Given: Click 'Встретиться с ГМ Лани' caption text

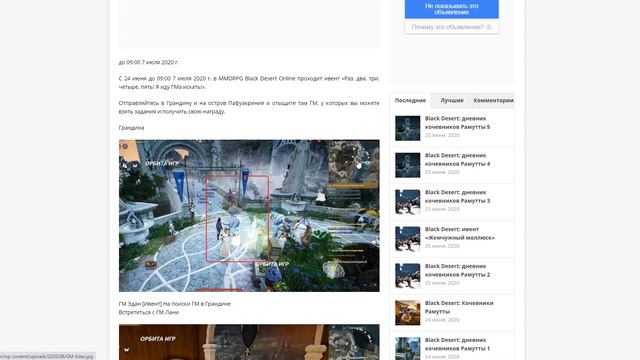Looking at the screenshot, I should tap(149, 312).
